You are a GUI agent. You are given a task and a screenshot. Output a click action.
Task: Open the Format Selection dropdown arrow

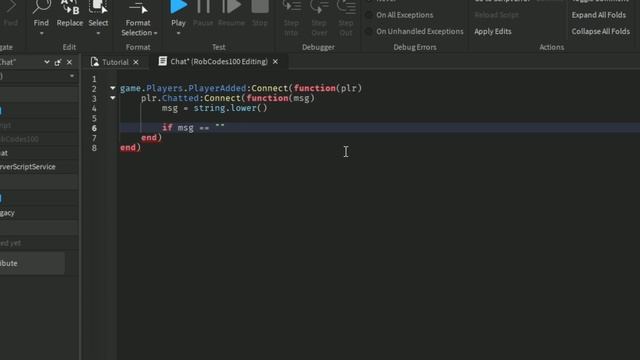point(156,33)
